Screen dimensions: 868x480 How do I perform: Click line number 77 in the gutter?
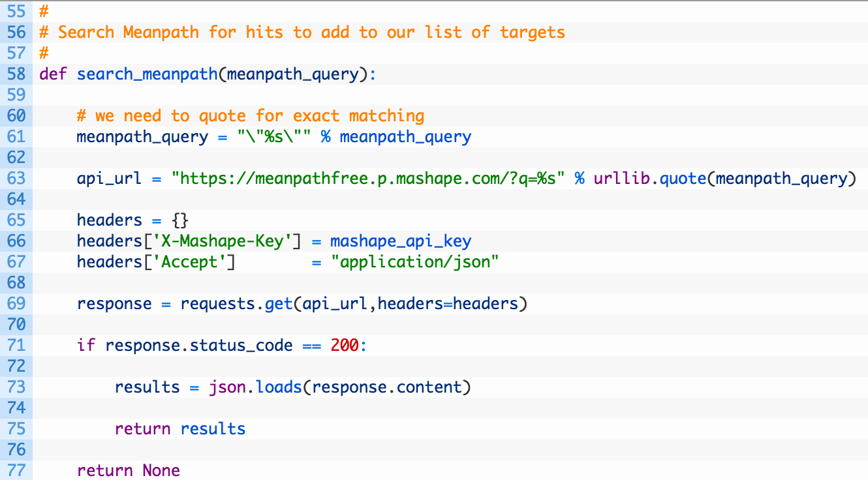[x=16, y=470]
